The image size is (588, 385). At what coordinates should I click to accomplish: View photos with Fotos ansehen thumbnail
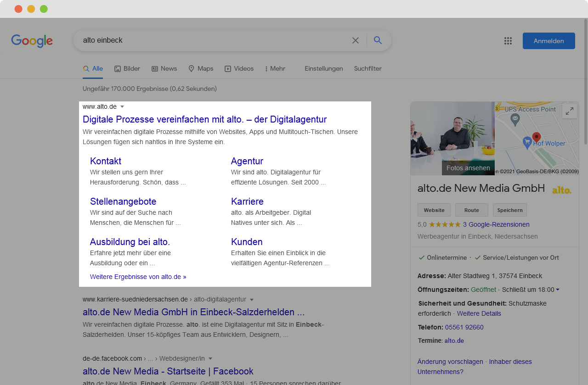[x=468, y=168]
